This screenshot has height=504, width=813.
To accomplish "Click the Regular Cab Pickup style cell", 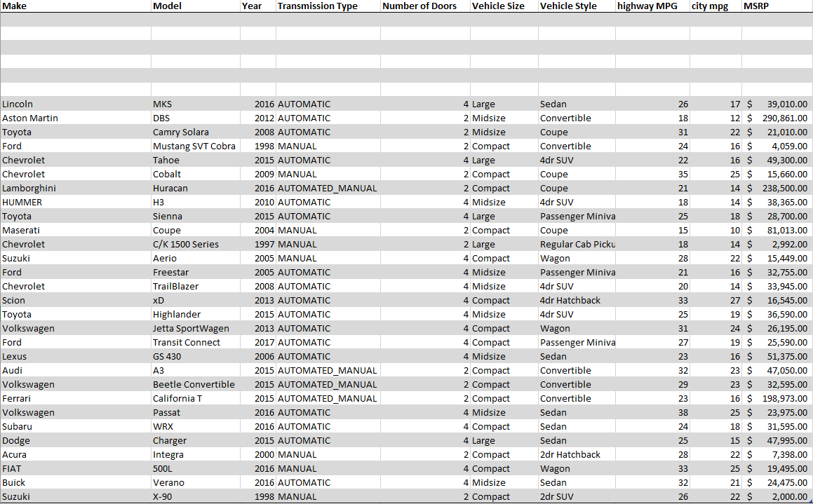I will tap(577, 244).
